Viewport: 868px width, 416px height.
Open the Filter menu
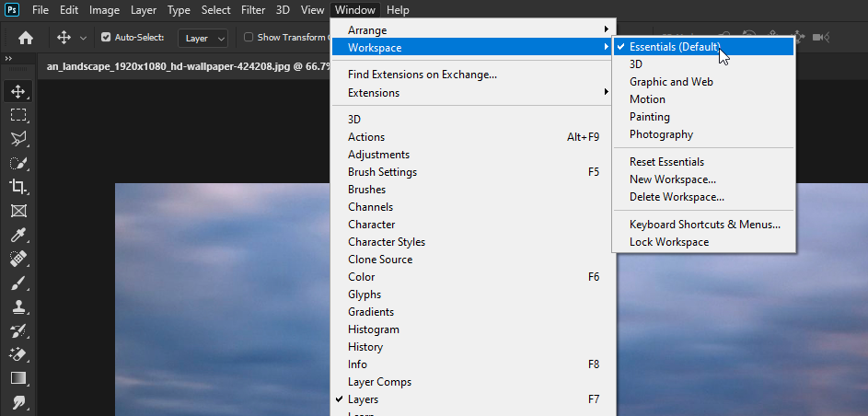pos(252,10)
